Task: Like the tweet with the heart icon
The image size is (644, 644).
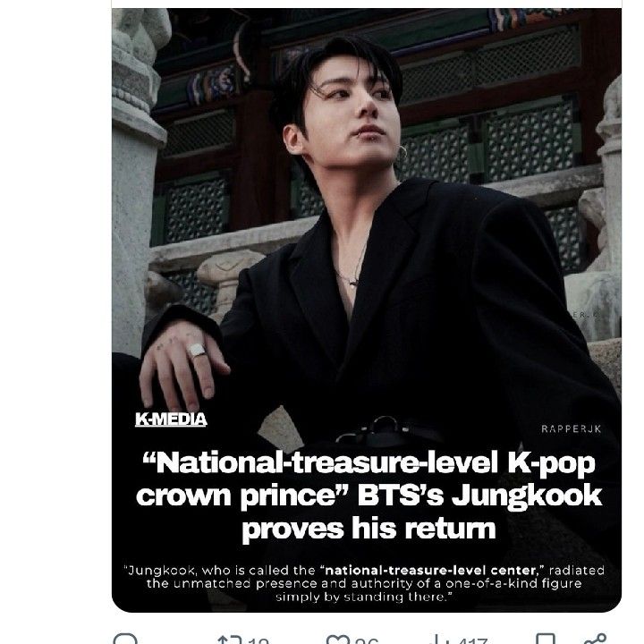Action: [337, 640]
